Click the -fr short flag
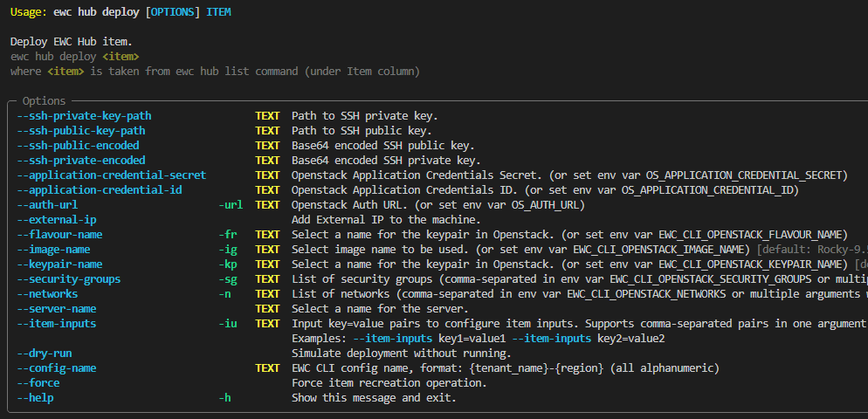Viewport: 868px width, 419px height. pyautogui.click(x=228, y=235)
